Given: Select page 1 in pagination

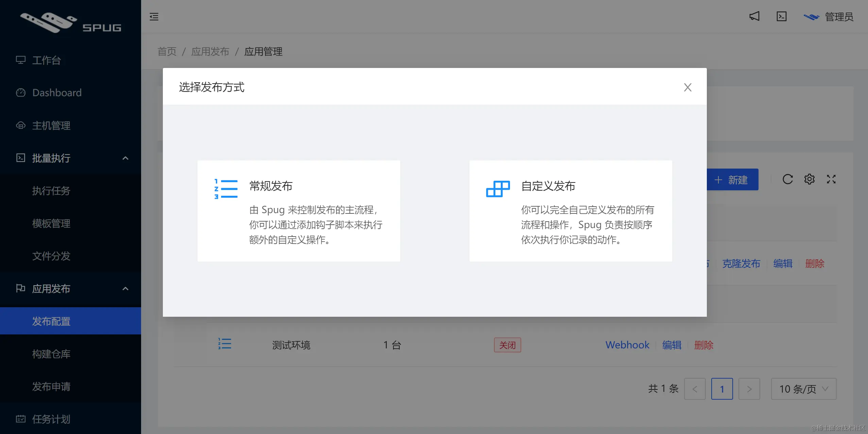Looking at the screenshot, I should [x=722, y=389].
